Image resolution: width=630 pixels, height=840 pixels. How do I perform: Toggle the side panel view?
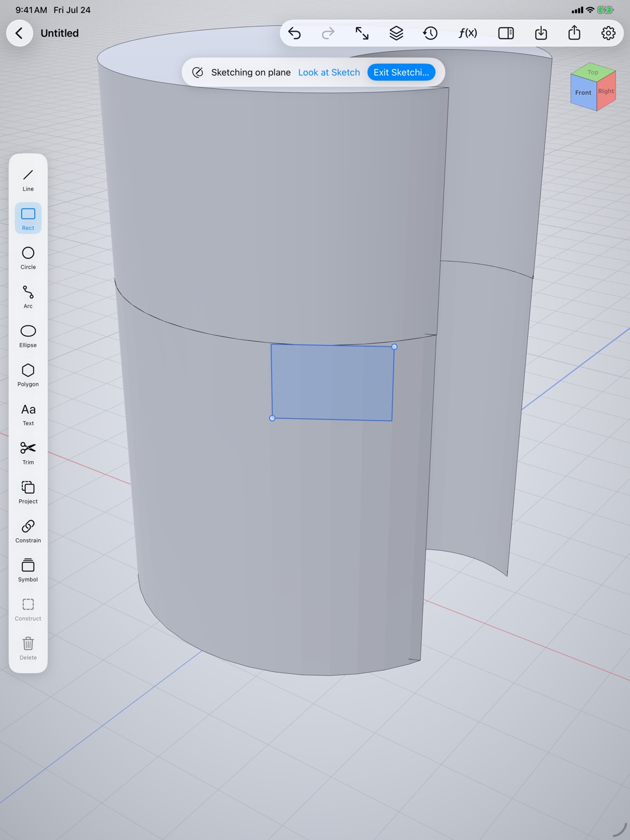[506, 33]
